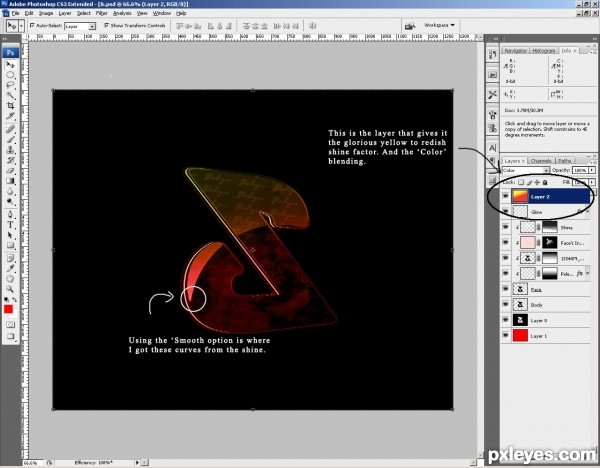Toggle Quick Mask mode
Viewport: 600px width, 468px height.
point(10,325)
